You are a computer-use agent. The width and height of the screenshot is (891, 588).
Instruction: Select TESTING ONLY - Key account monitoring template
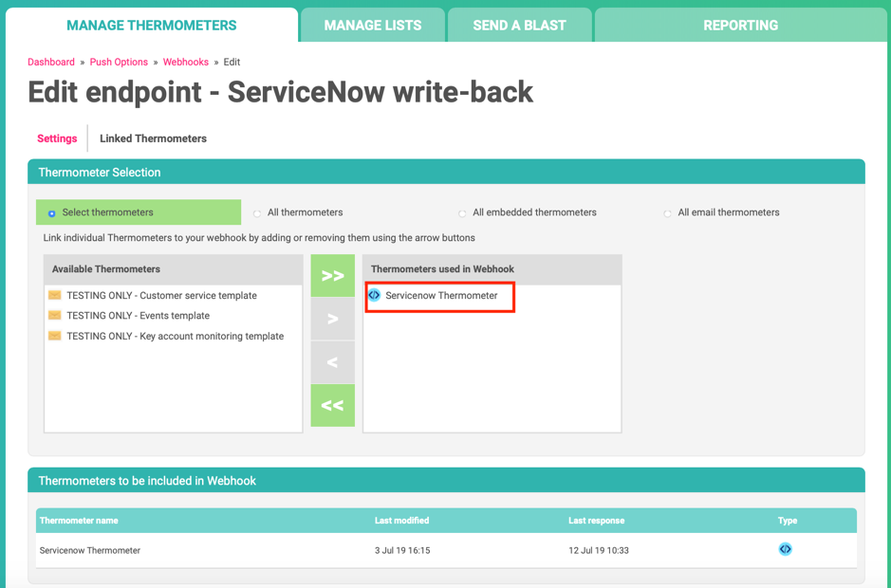tap(175, 336)
